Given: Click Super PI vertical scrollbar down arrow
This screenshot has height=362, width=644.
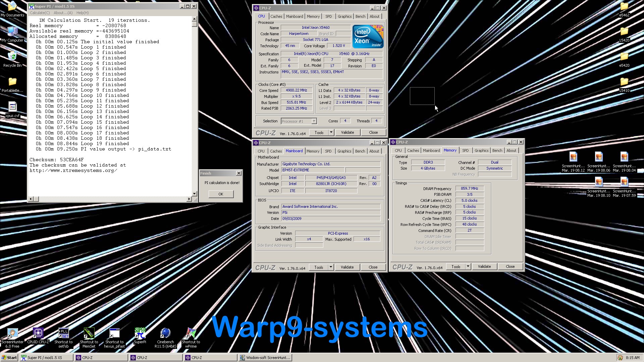Looking at the screenshot, I should point(194,194).
